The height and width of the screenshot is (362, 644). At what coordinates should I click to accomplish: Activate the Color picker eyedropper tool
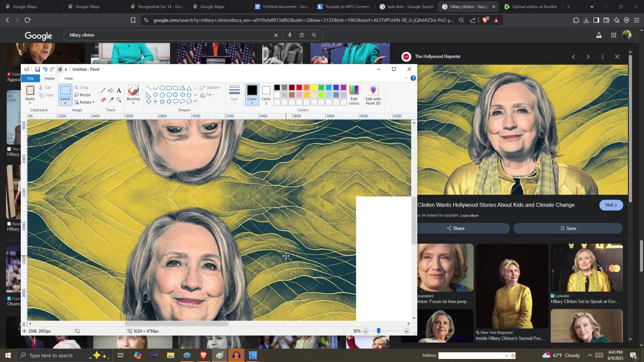click(111, 100)
